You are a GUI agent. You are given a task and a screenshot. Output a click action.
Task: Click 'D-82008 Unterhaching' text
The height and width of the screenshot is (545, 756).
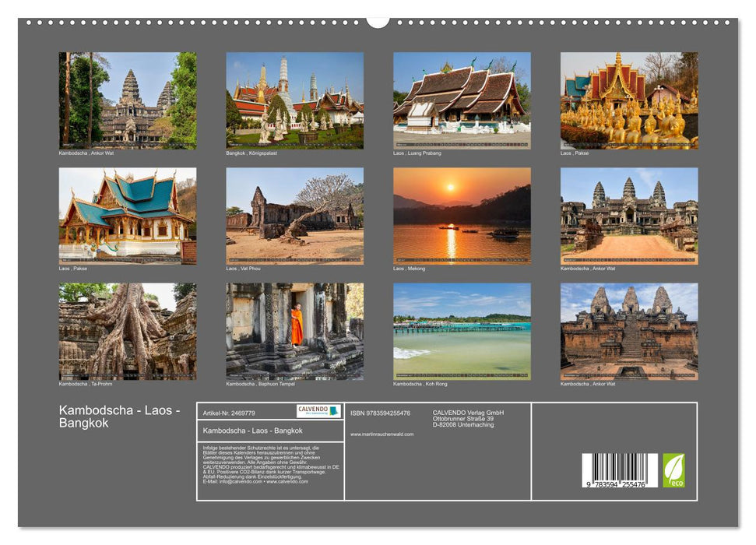tap(463, 425)
